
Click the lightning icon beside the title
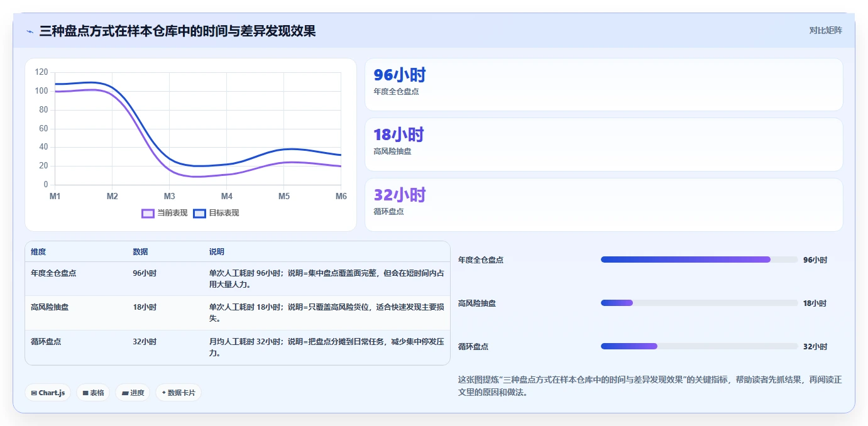tap(30, 31)
